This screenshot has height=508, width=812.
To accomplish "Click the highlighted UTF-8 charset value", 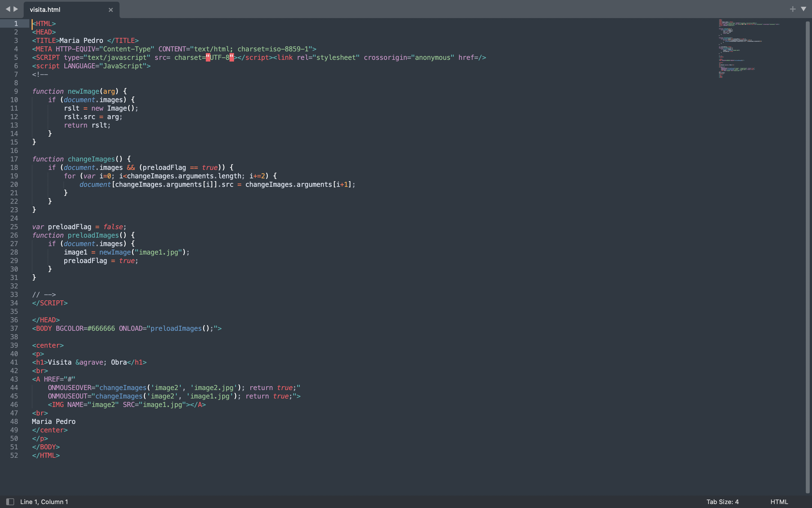I will (220, 58).
